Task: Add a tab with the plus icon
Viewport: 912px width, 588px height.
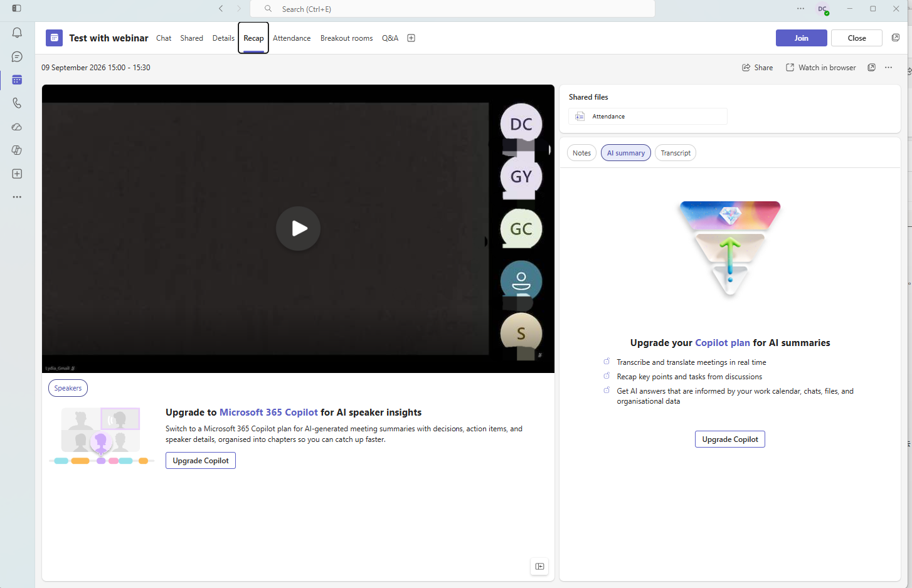Action: pos(411,38)
